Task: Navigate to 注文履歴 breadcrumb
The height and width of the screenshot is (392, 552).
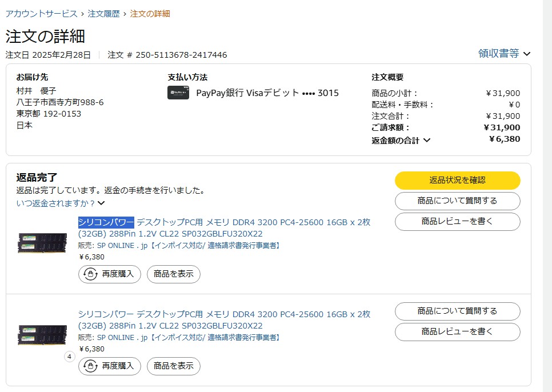Action: 103,14
